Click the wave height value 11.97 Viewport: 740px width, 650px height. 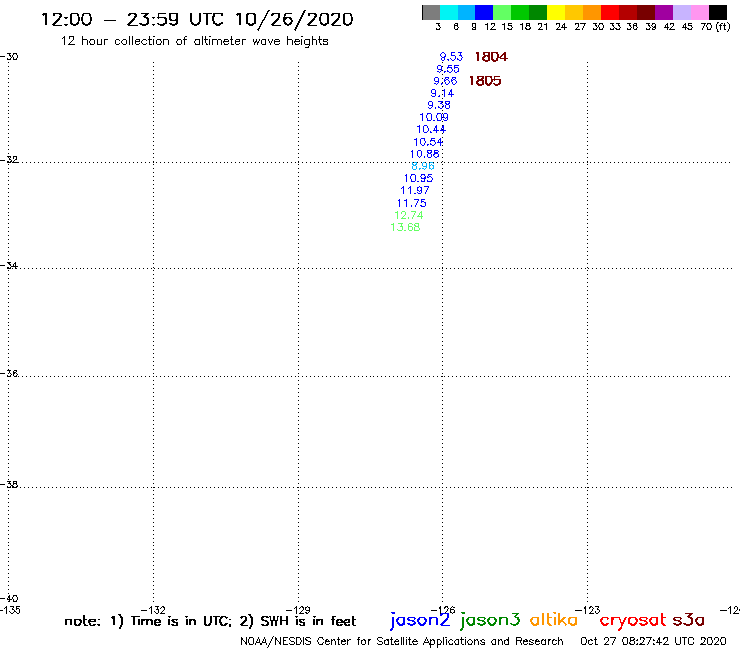coord(415,190)
